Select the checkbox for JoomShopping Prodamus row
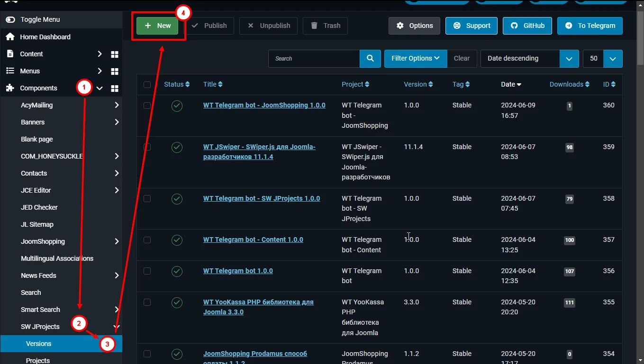Image resolution: width=644 pixels, height=364 pixels. point(147,354)
